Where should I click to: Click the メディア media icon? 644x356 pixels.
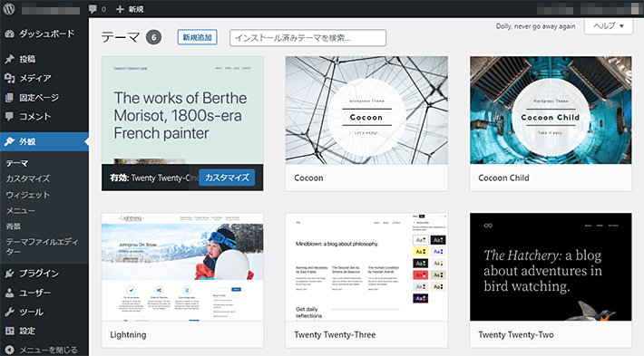point(9,78)
